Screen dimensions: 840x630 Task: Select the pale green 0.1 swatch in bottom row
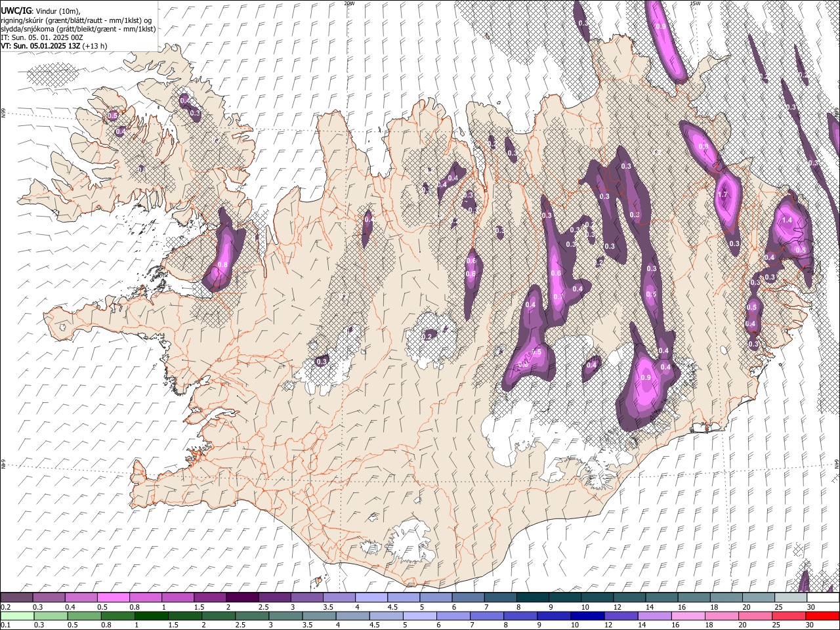pyautogui.click(x=17, y=616)
